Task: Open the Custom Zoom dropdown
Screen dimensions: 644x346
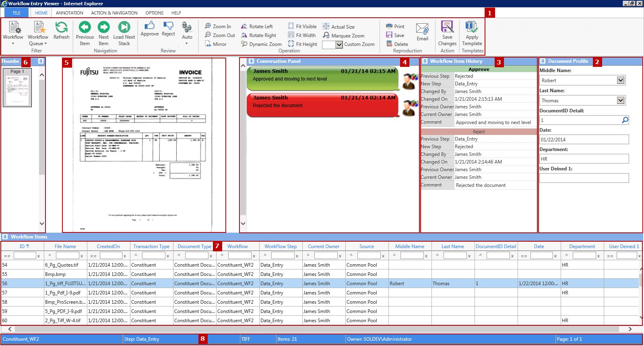Action: pos(339,45)
